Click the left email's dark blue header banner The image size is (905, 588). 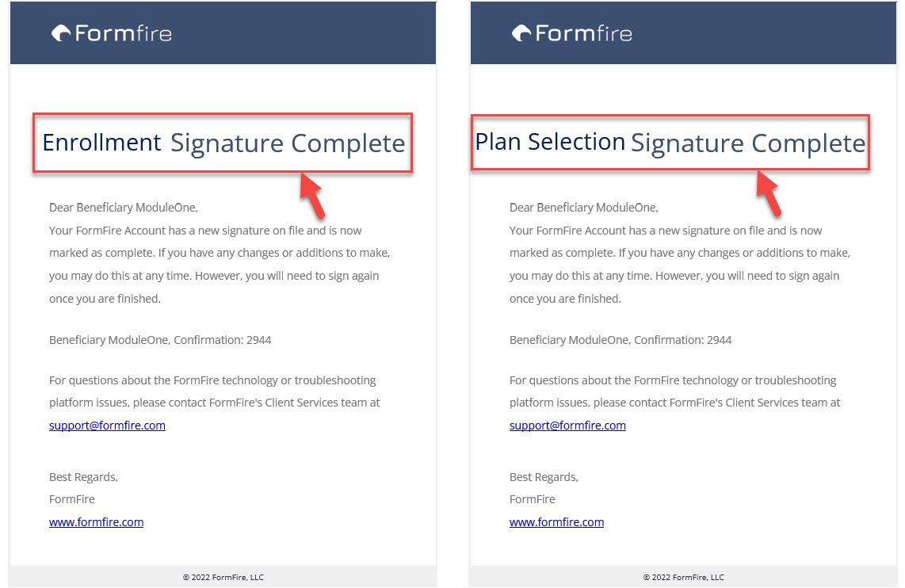tap(223, 33)
